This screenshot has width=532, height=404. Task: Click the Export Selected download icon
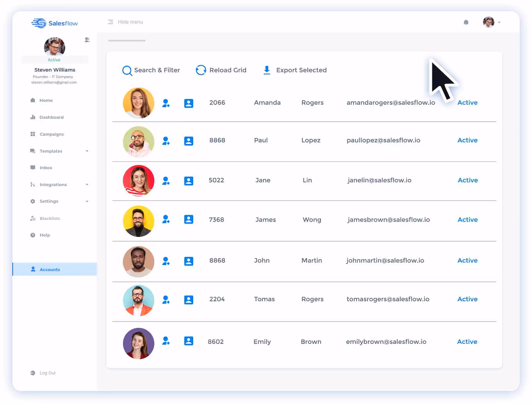point(266,70)
